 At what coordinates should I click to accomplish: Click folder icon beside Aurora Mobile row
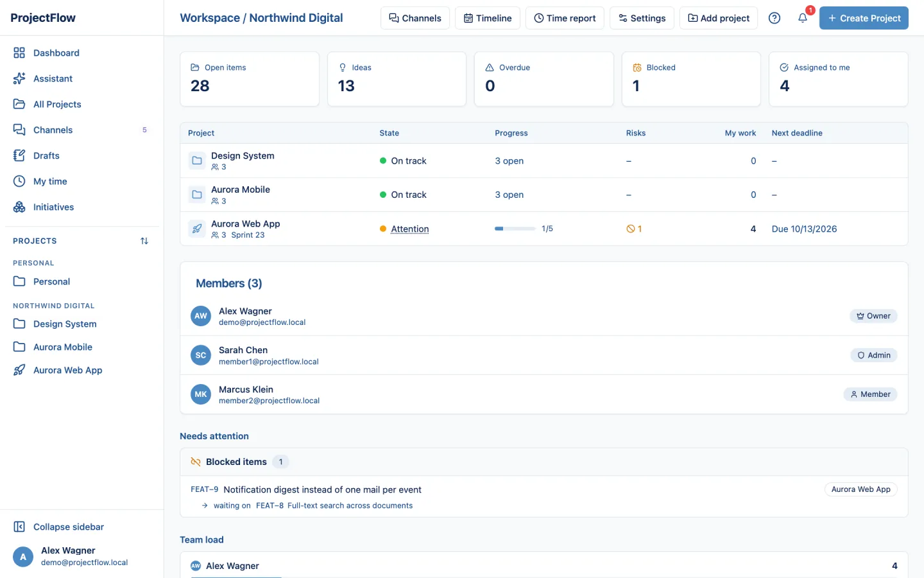pyautogui.click(x=197, y=195)
